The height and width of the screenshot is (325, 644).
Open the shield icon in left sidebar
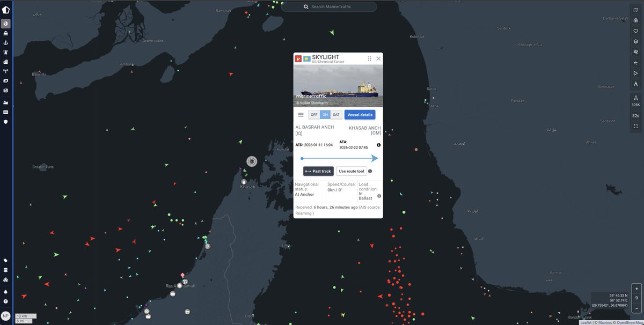pyautogui.click(x=6, y=122)
